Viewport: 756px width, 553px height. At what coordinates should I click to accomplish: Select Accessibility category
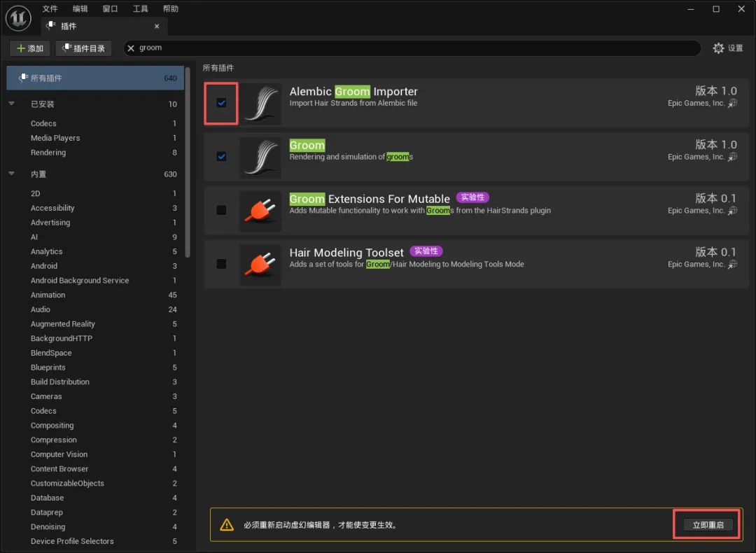click(95, 208)
